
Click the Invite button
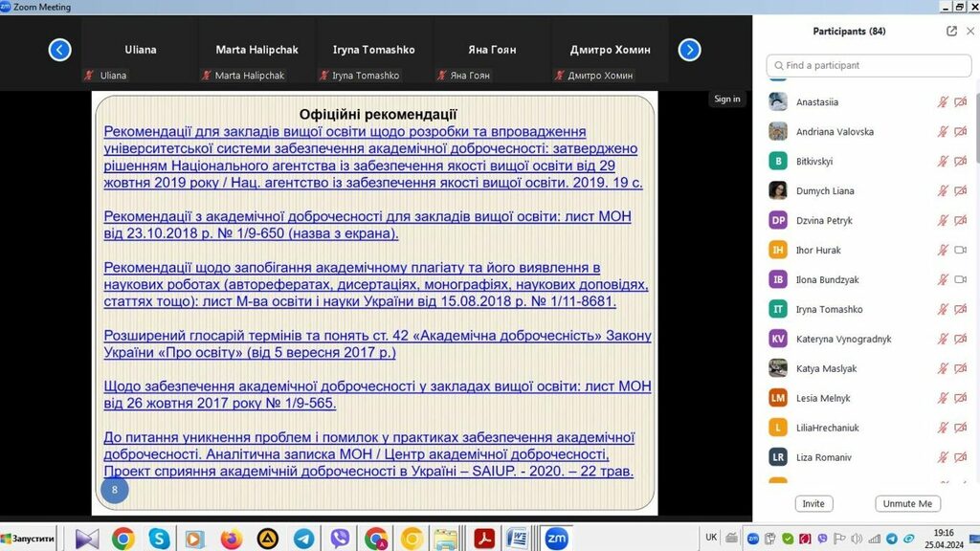click(813, 503)
